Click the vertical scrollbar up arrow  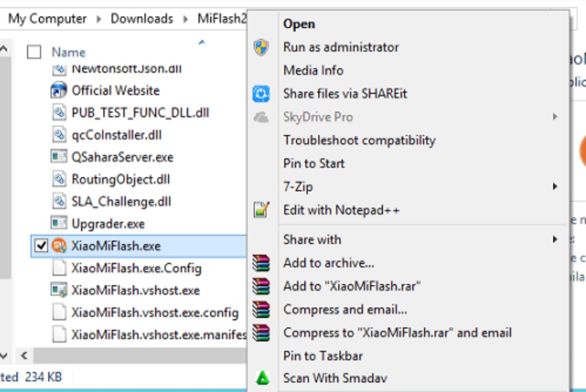point(4,49)
